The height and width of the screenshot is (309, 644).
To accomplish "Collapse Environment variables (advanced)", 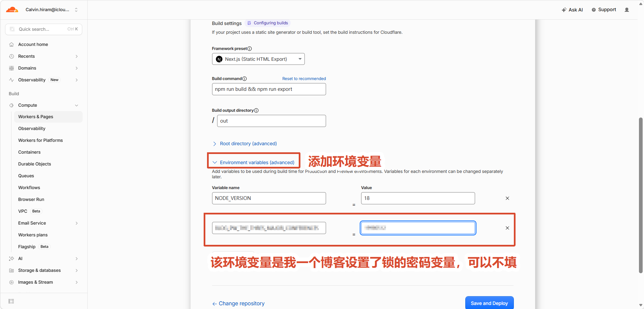I will click(x=254, y=162).
